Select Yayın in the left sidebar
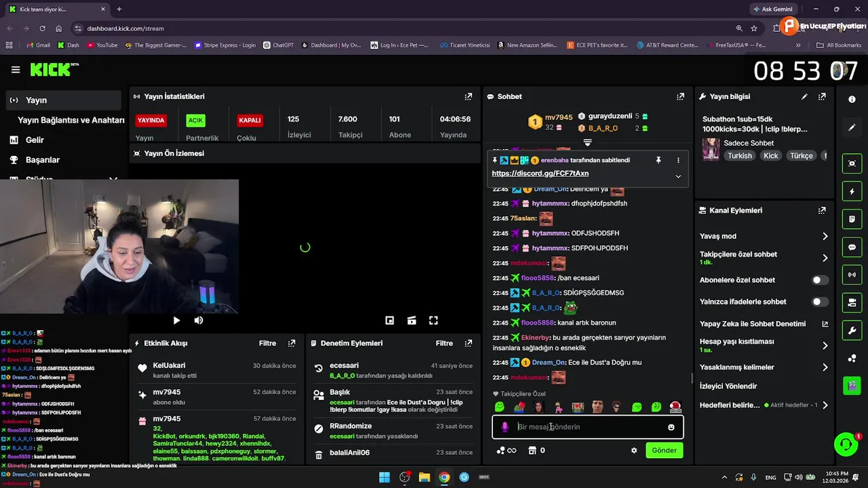The height and width of the screenshot is (488, 868). pyautogui.click(x=64, y=100)
